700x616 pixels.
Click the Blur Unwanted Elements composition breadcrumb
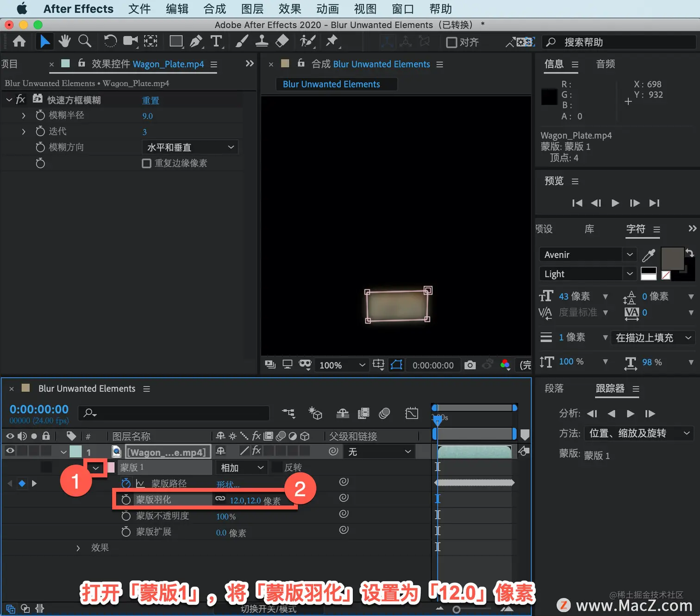coord(331,84)
